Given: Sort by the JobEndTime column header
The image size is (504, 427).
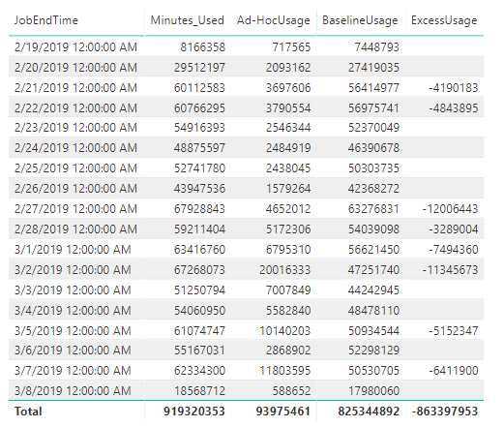Looking at the screenshot, I should (46, 20).
